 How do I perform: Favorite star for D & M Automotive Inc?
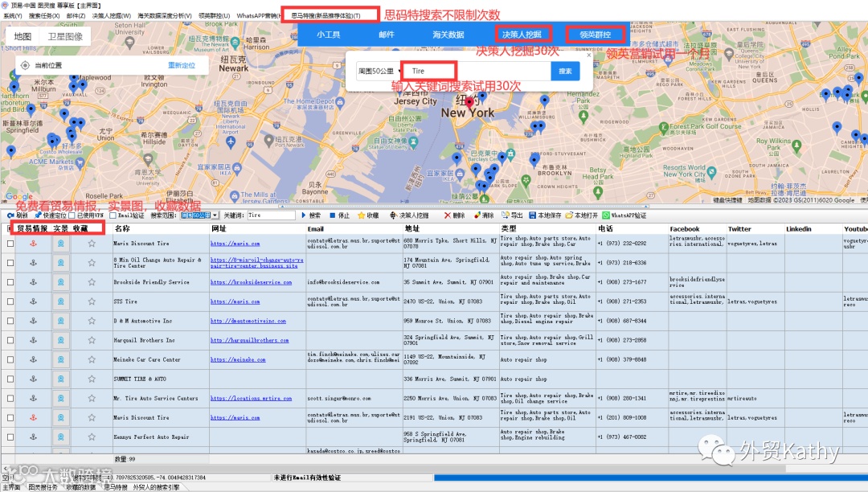pyautogui.click(x=92, y=321)
